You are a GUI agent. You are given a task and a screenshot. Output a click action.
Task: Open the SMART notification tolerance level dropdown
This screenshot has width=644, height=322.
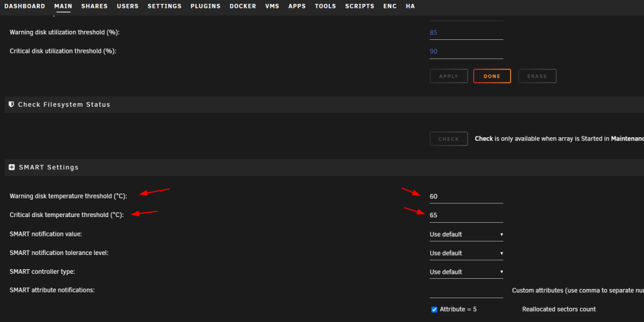466,253
